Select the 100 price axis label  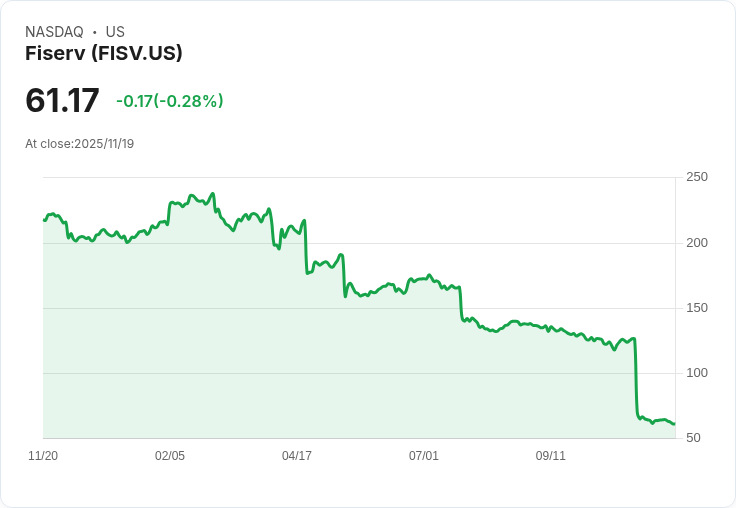click(x=696, y=373)
